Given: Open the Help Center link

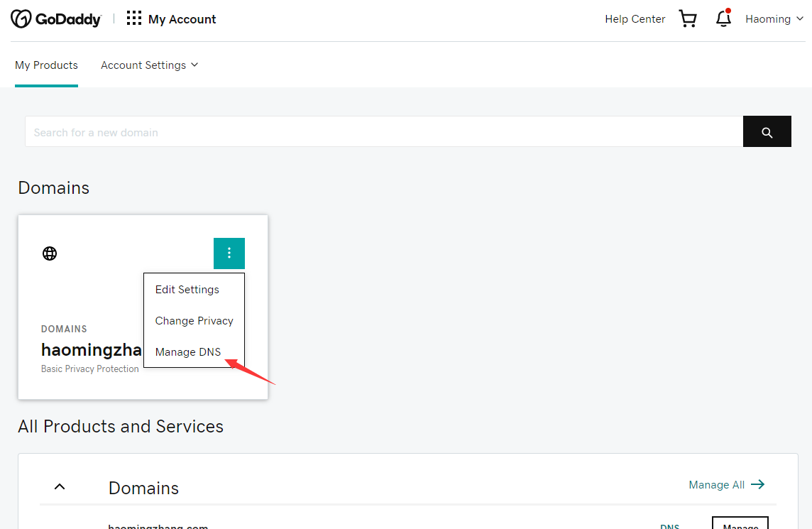Looking at the screenshot, I should [x=635, y=19].
